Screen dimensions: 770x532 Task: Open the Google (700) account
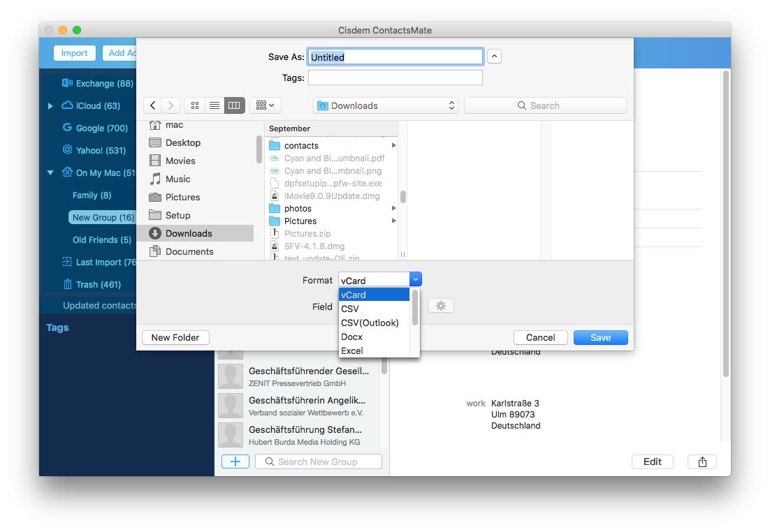(x=95, y=128)
